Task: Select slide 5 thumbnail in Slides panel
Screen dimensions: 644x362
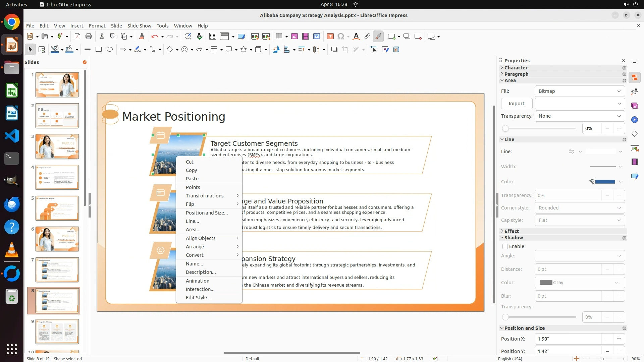Action: [x=57, y=208]
